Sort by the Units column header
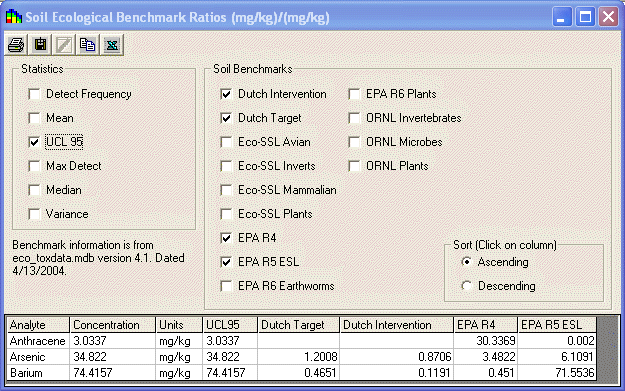 pyautogui.click(x=179, y=325)
